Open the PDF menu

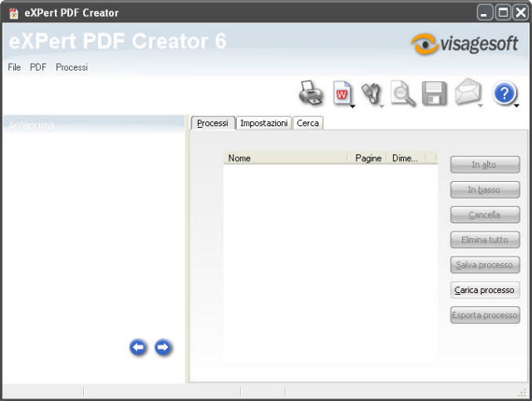(38, 67)
